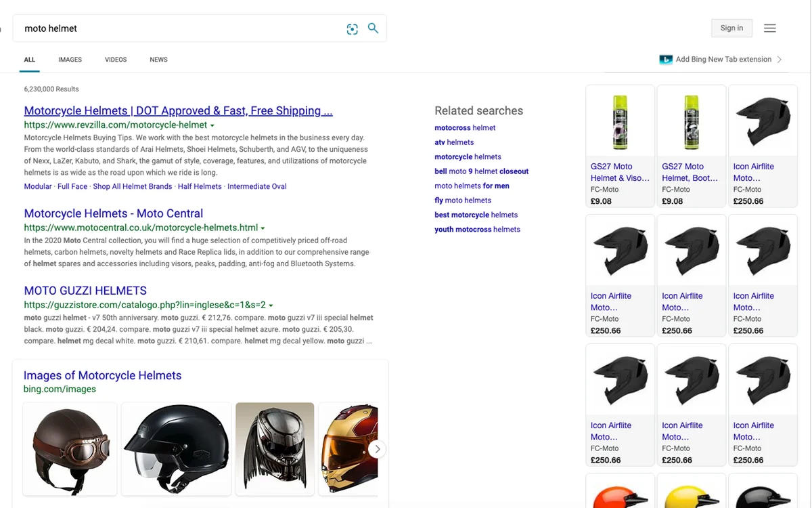The image size is (812, 508).
Task: Switch to the ALL tab
Action: click(30, 60)
